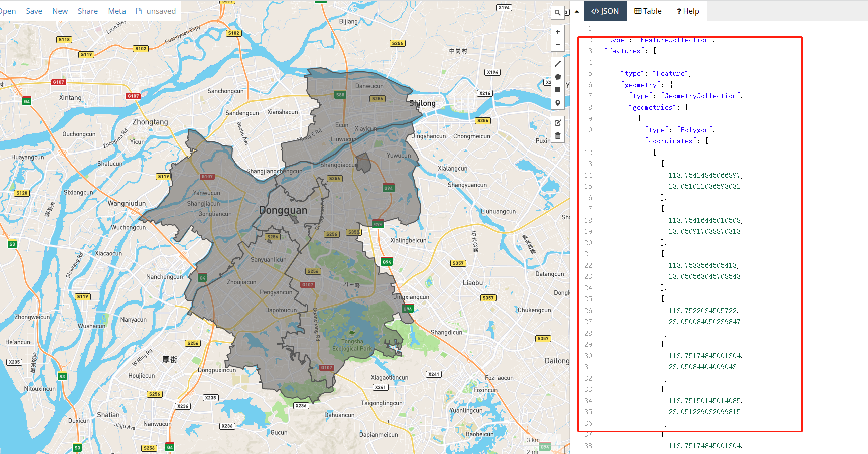Click the Houjiecun label on the map
868x454 pixels.
pyautogui.click(x=142, y=376)
